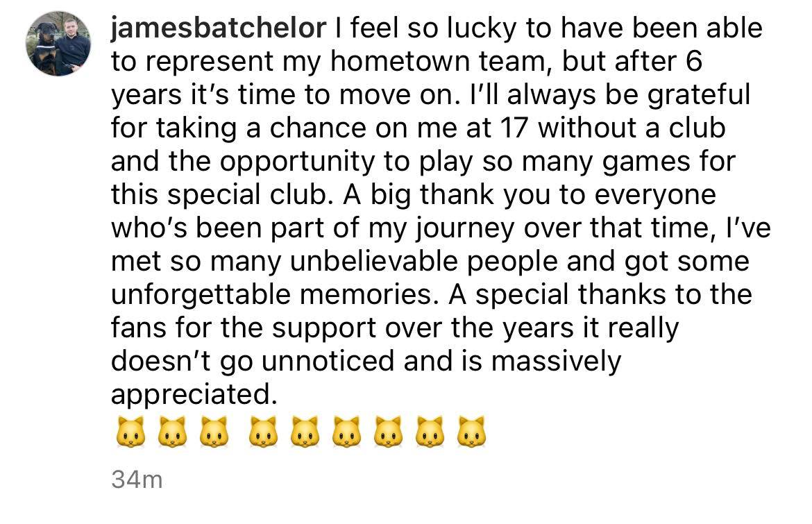812x524 pixels.
Task: Click the word "hometown" in the caption
Action: [400, 61]
